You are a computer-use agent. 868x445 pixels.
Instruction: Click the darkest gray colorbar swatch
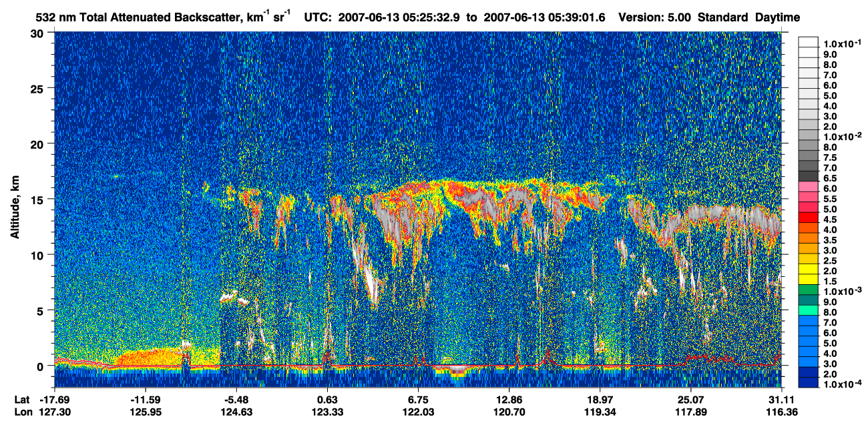808,176
